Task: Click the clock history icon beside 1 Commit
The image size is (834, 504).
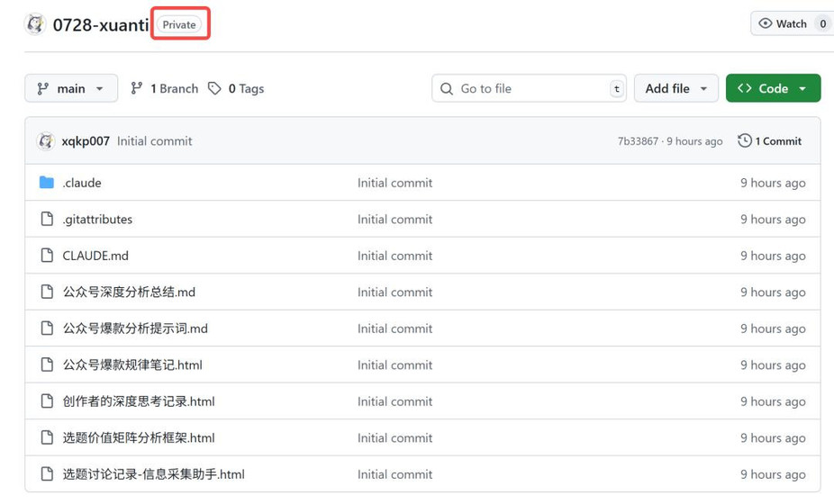Action: pos(745,141)
